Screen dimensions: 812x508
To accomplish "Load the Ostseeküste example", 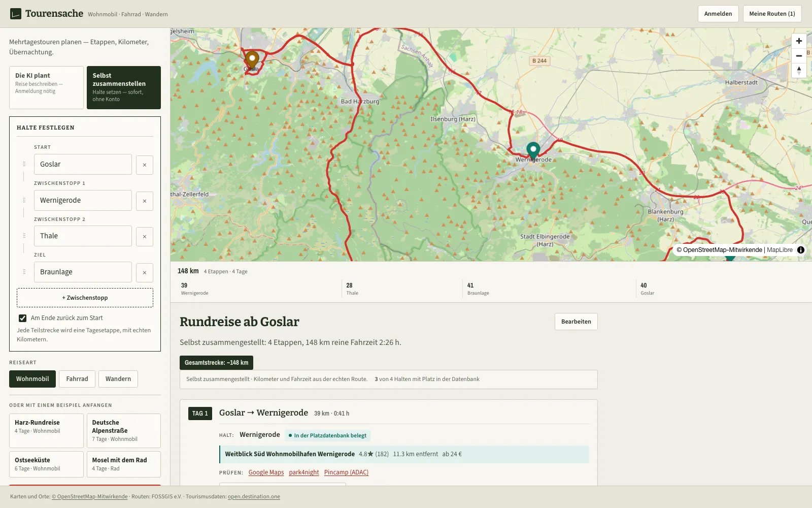I will [46, 464].
